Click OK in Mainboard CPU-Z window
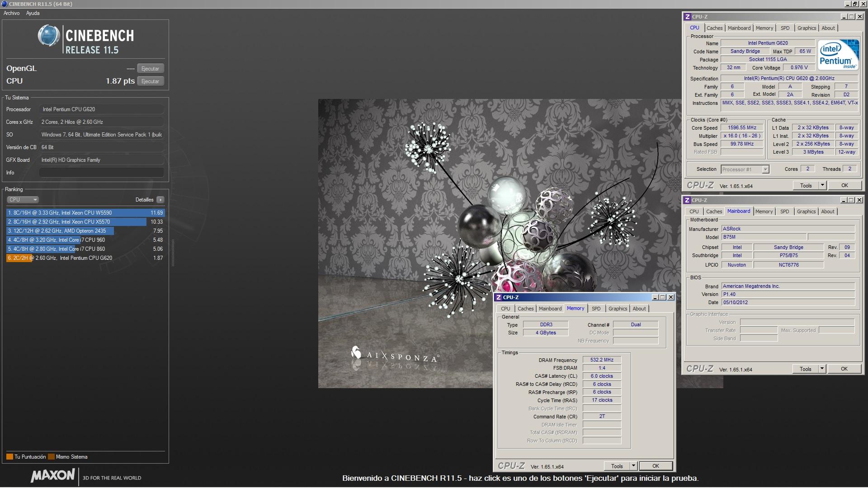 [x=844, y=369]
